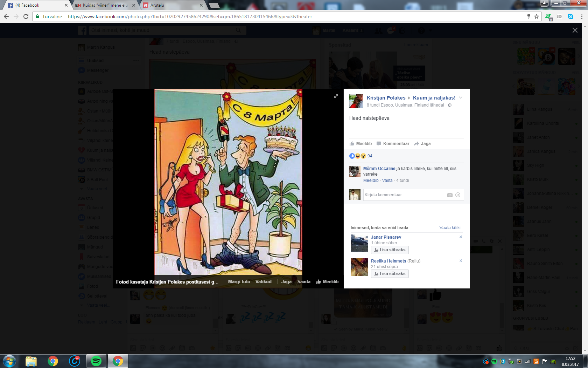Click the blue C app taskbar icon
This screenshot has height=368, width=588.
(x=75, y=361)
